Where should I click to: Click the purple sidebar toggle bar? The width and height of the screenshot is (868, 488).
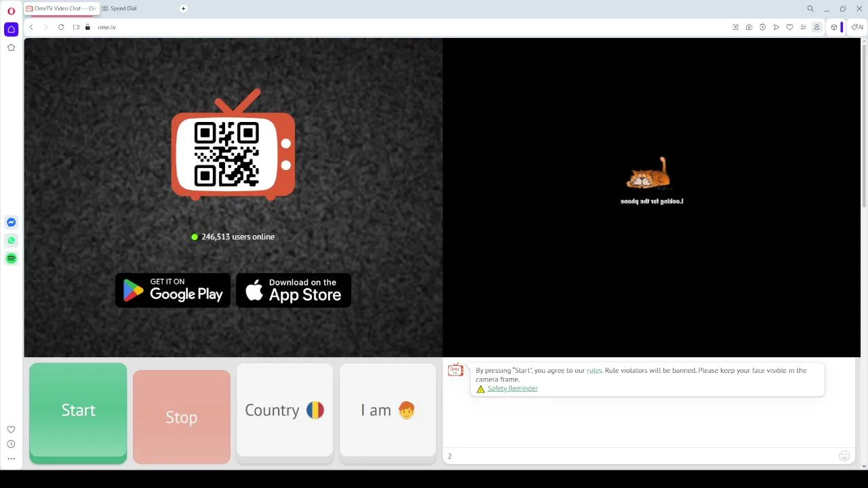click(x=842, y=27)
